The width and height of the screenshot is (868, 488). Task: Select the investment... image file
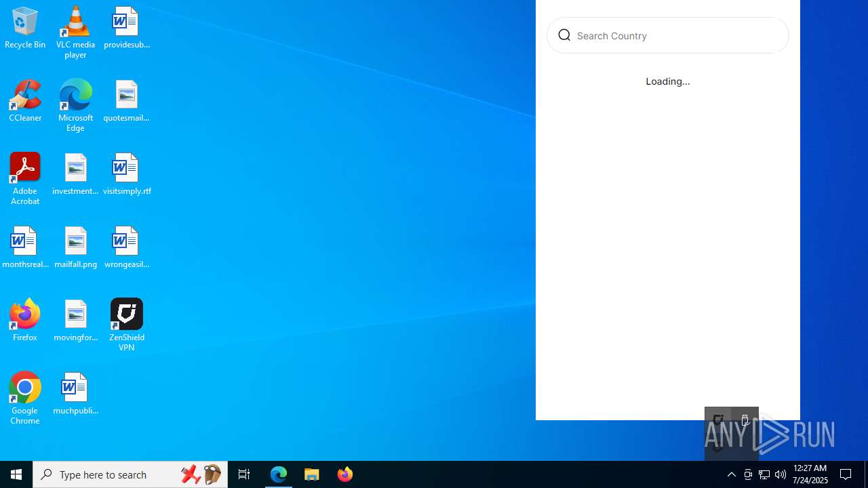75,174
